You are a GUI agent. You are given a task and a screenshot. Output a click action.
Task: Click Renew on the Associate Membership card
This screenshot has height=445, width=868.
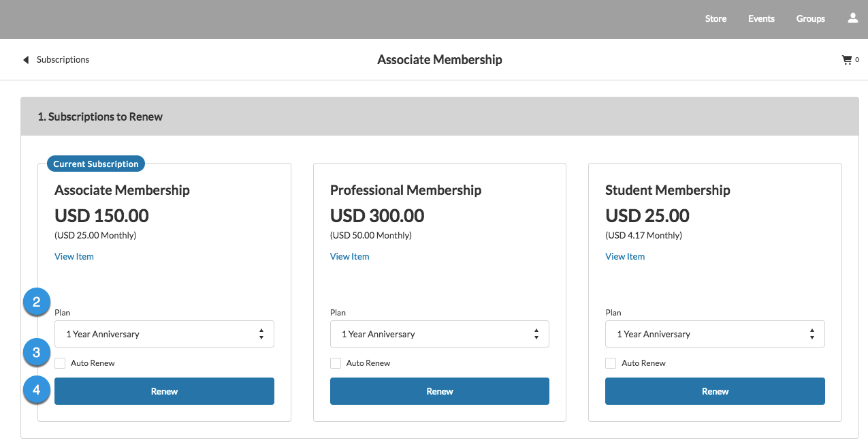[x=164, y=391]
